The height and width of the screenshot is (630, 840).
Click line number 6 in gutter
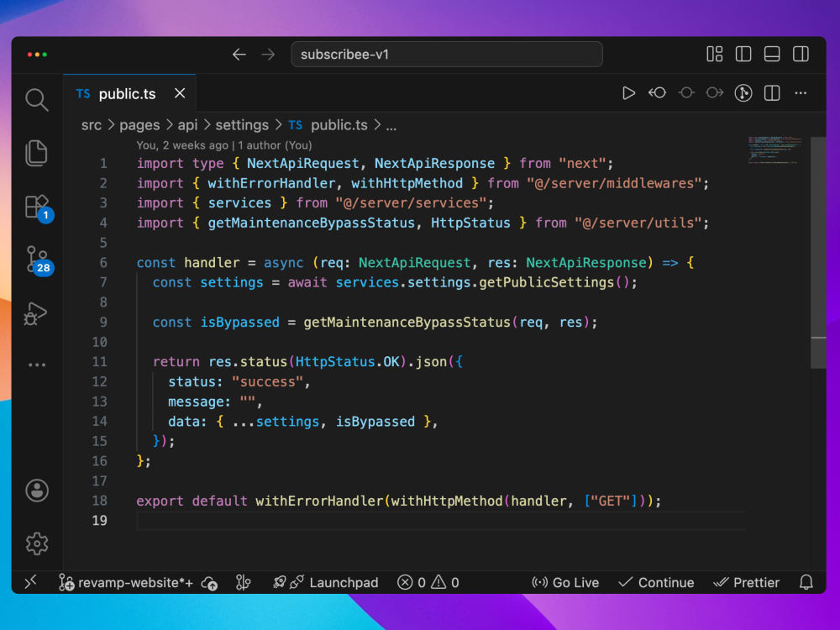click(x=102, y=262)
